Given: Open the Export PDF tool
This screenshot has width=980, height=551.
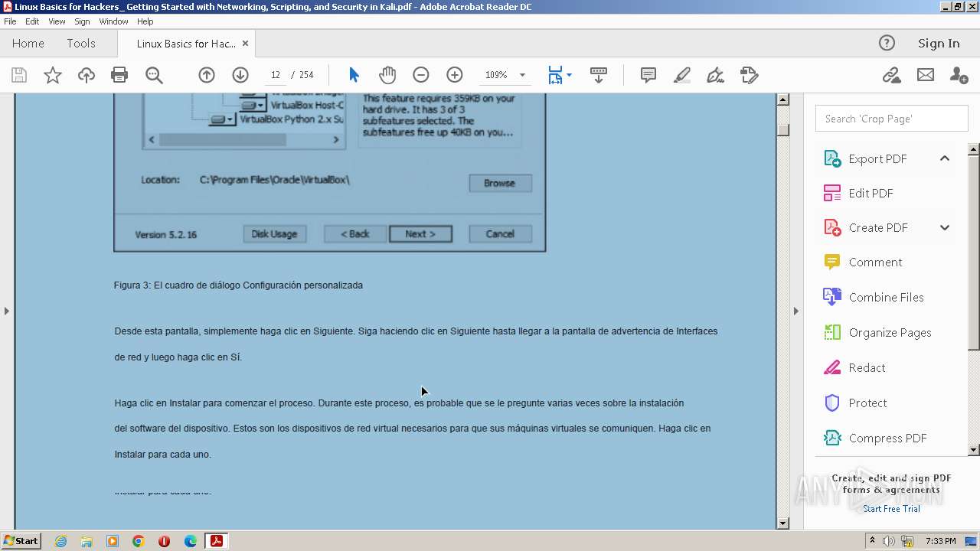Looking at the screenshot, I should coord(877,158).
